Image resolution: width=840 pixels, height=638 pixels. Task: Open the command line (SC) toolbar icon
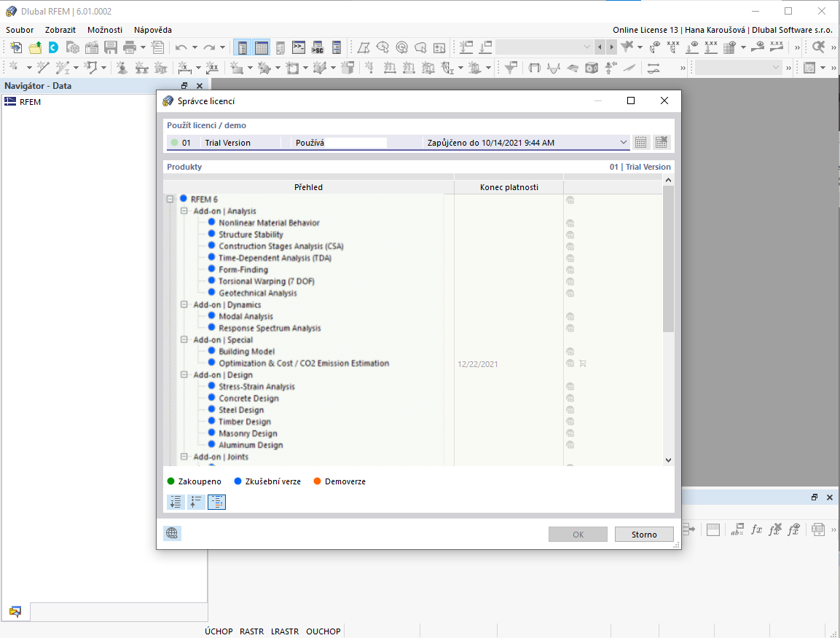click(318, 47)
